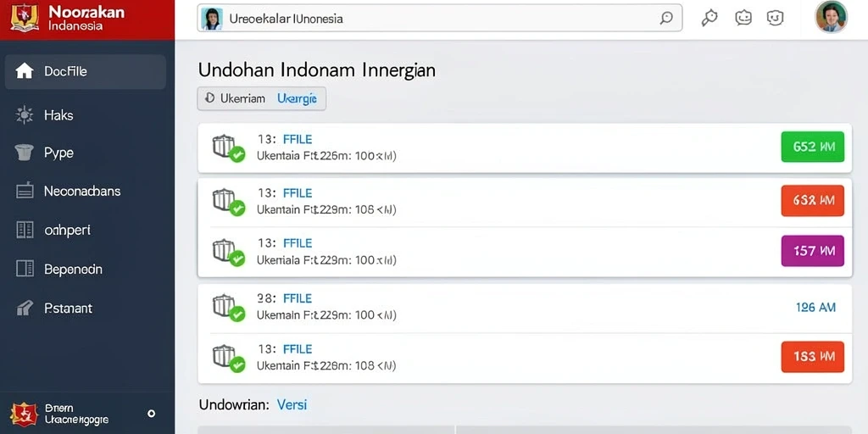Click the Noorakan Indonesia crest logo
The width and height of the screenshot is (868, 434).
(25, 18)
